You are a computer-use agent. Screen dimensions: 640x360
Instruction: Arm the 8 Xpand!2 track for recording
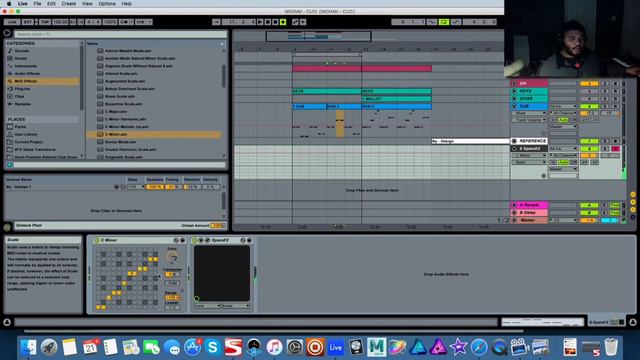pyautogui.click(x=615, y=149)
